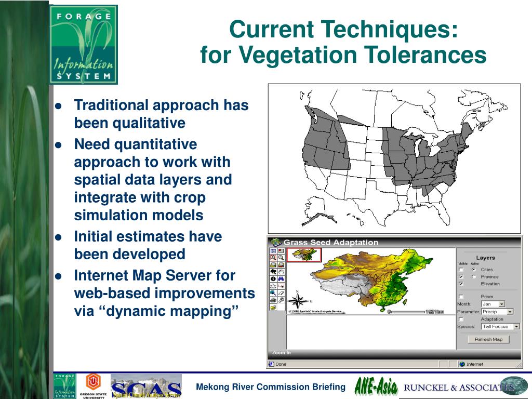Click the 'Initial estimates have been developed' bullet
The width and height of the screenshot is (532, 399).
click(148, 245)
